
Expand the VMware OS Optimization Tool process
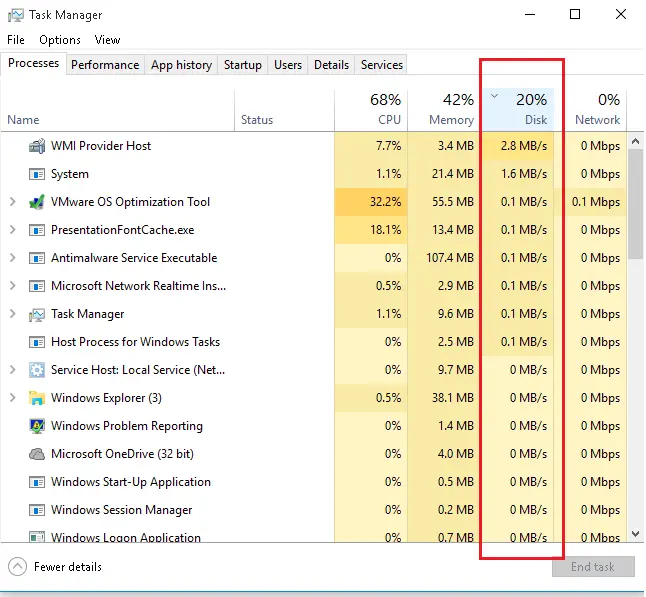[x=13, y=202]
